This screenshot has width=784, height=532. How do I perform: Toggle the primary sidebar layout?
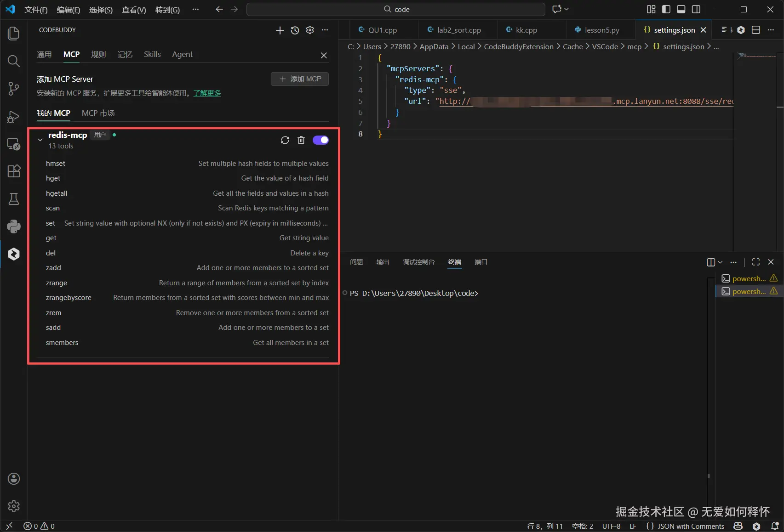click(x=666, y=9)
